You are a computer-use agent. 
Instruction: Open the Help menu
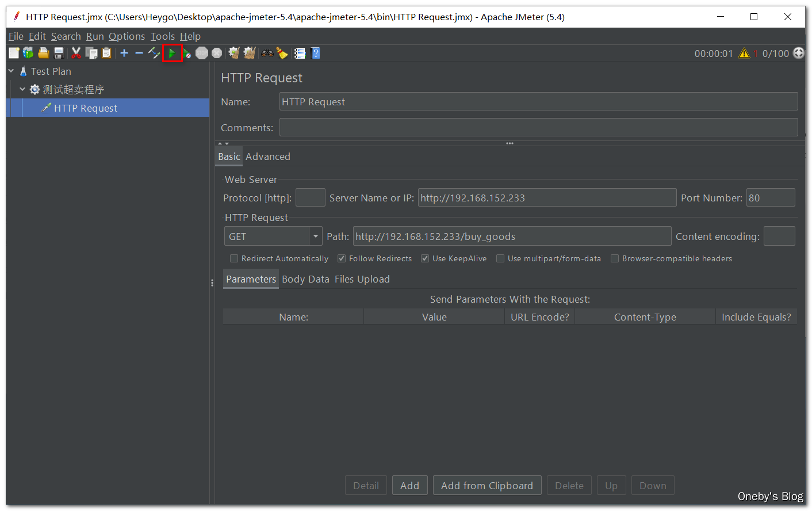point(190,36)
